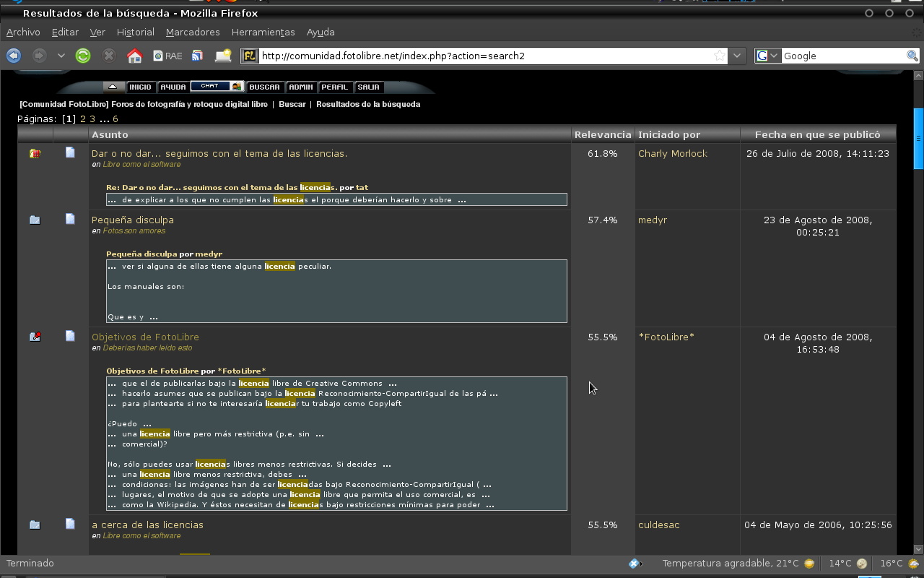
Task: Click in the Google search box
Action: [x=843, y=56]
